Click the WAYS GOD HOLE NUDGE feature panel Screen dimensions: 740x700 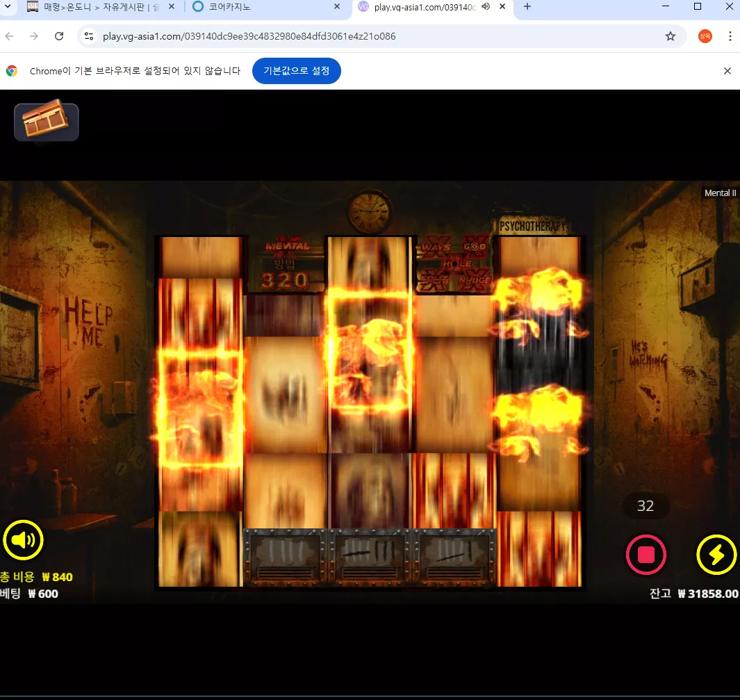(x=455, y=265)
